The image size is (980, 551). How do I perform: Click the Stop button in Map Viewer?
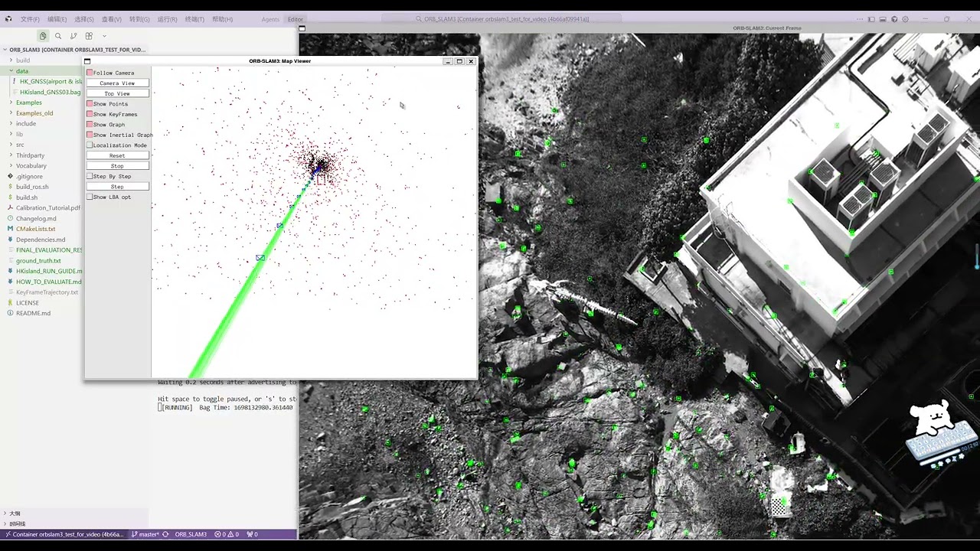pyautogui.click(x=117, y=165)
